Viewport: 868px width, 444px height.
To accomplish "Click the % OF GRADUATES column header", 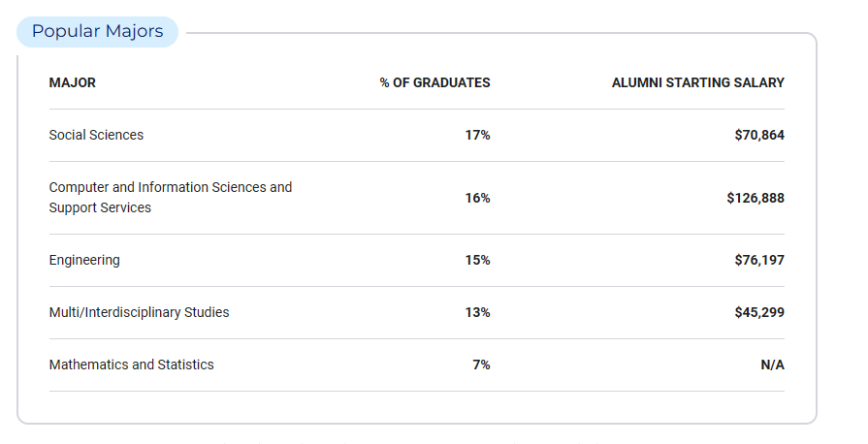I will tap(434, 82).
